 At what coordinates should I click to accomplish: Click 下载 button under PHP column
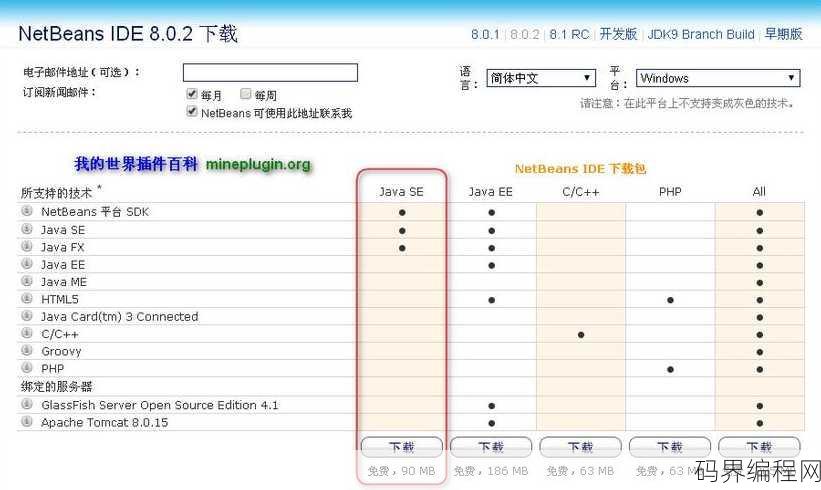click(670, 447)
